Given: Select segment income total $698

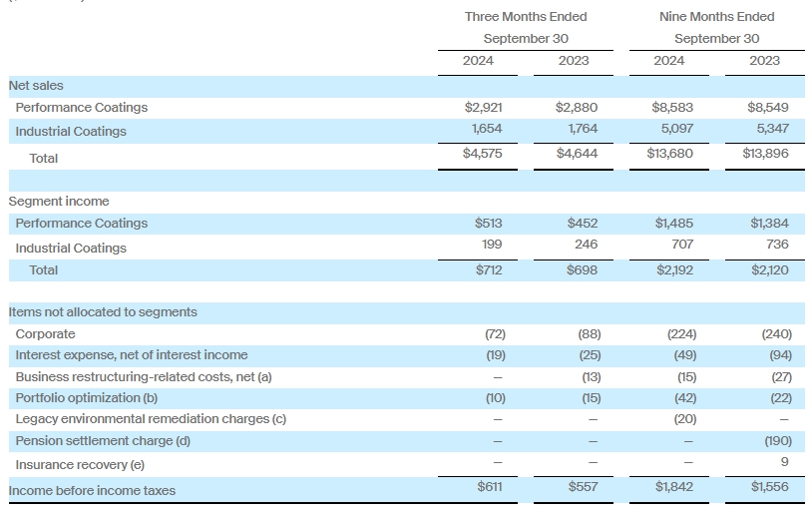Looking at the screenshot, I should point(582,269).
